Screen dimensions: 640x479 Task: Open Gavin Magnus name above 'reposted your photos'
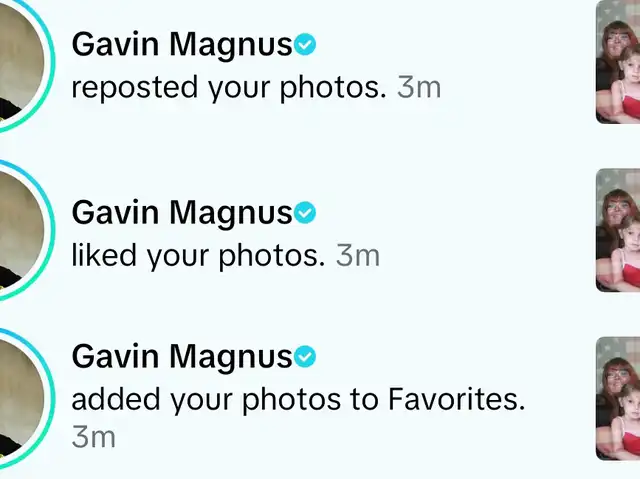[182, 45]
